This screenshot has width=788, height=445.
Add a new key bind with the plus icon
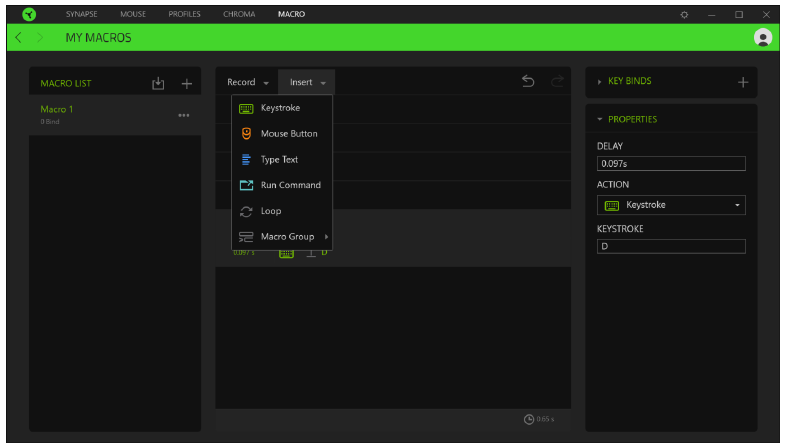(743, 82)
